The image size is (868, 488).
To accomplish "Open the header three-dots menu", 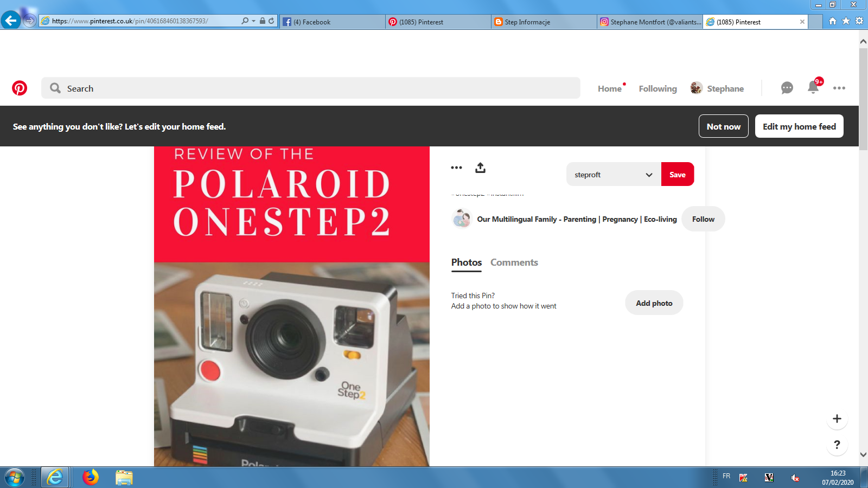I will pos(839,88).
